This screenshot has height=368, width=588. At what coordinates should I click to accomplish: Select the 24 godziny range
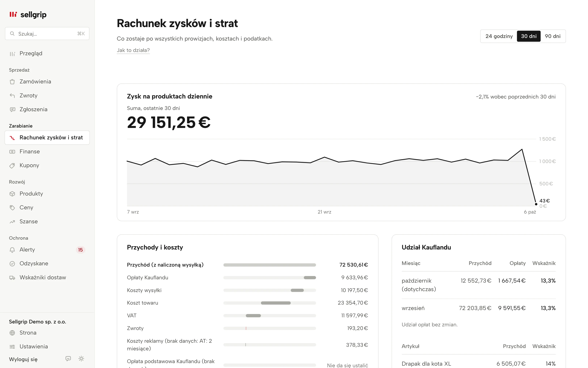[x=499, y=36]
